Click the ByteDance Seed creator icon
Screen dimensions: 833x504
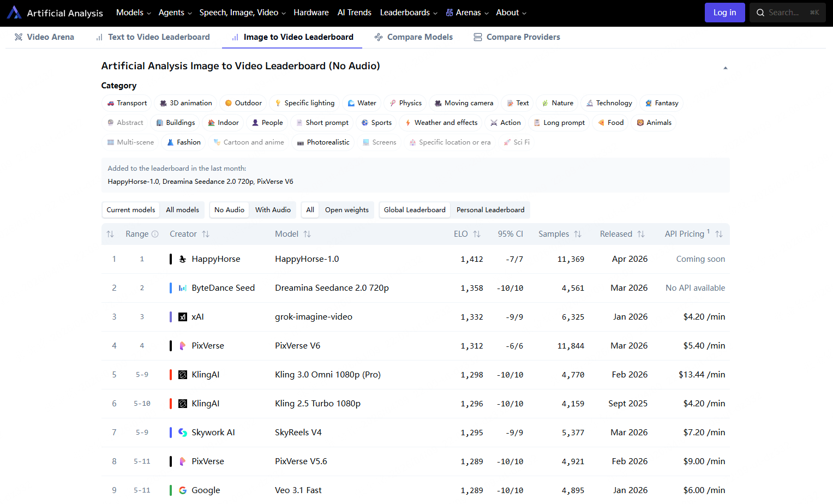[182, 287]
